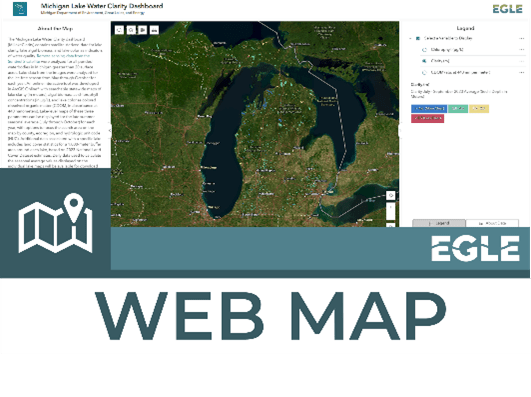Switch to the Legend tab

tap(439, 223)
